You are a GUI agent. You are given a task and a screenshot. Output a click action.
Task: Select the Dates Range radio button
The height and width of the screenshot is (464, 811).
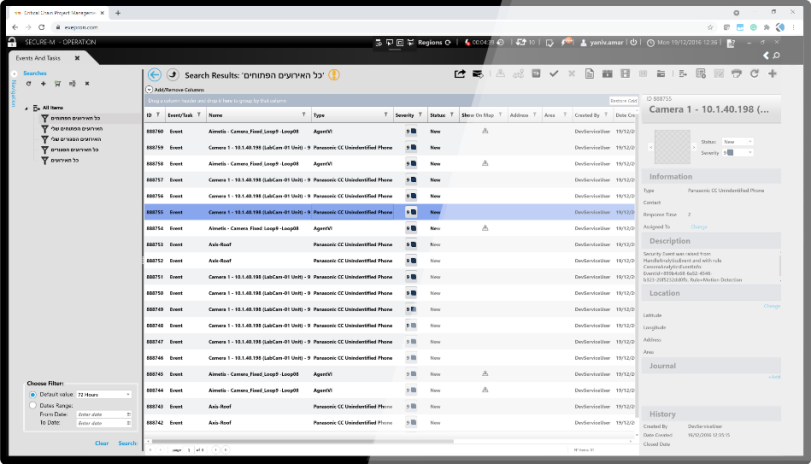[33, 406]
